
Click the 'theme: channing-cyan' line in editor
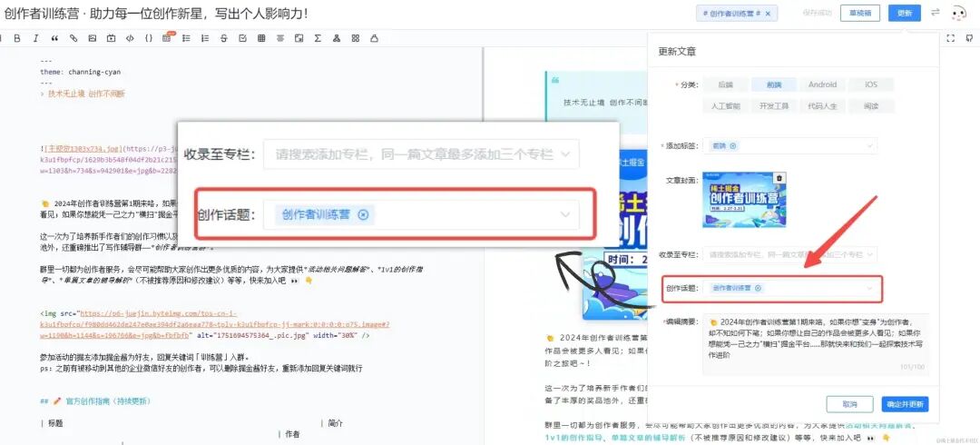click(x=81, y=72)
